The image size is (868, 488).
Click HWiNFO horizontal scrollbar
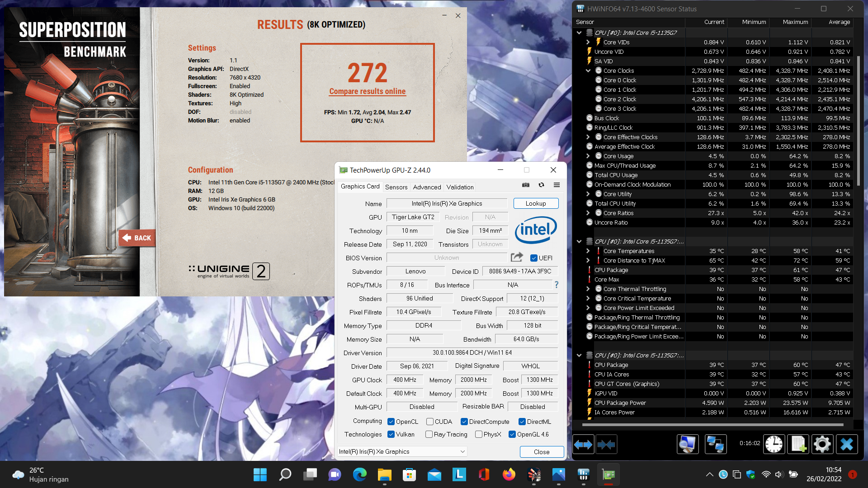(x=712, y=425)
